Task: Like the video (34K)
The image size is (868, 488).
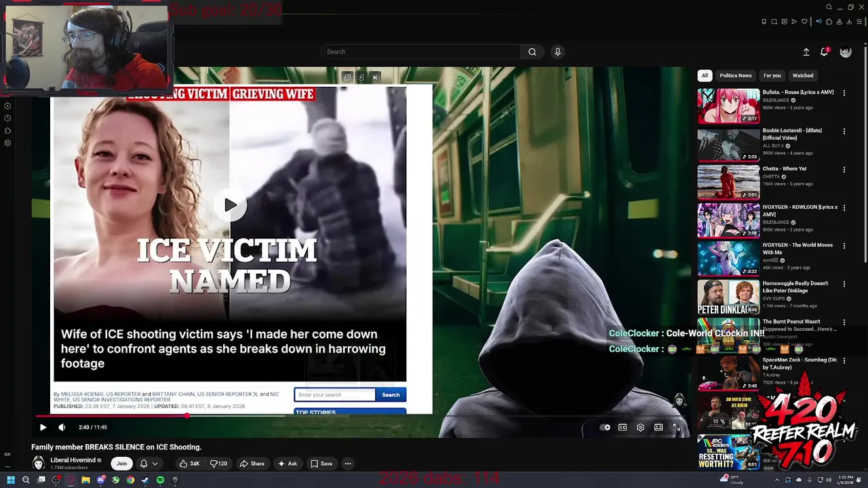Action: pos(189,464)
